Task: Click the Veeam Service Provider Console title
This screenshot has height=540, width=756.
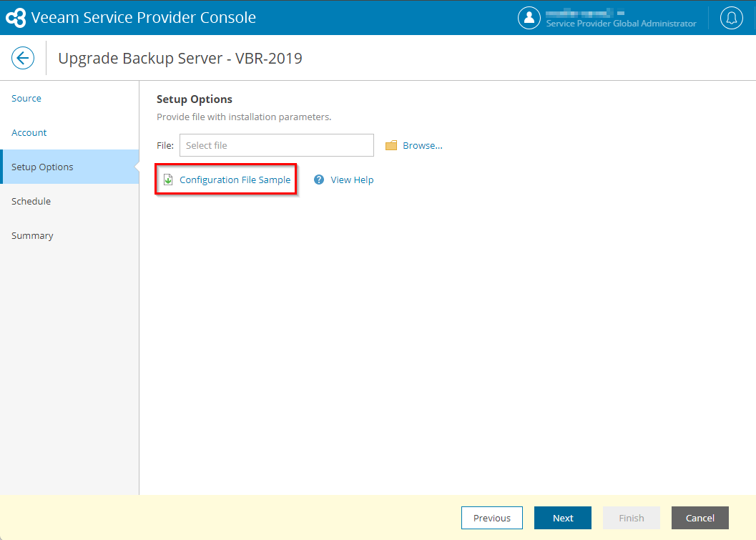Action: pos(143,17)
